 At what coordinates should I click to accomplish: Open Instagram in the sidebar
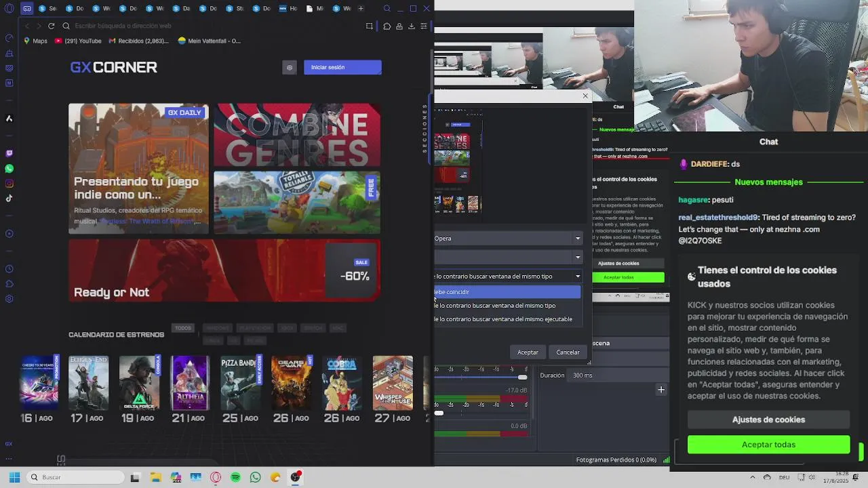coord(9,184)
